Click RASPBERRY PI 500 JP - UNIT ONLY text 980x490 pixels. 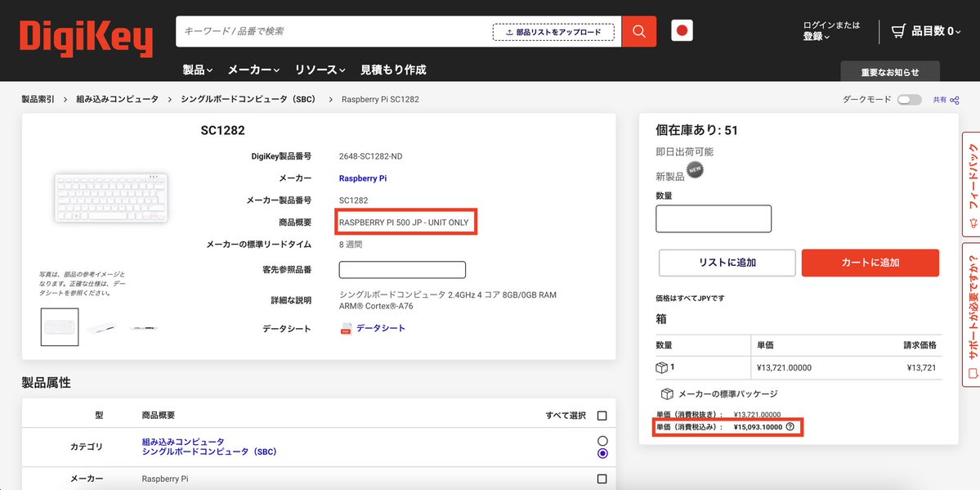coord(404,223)
